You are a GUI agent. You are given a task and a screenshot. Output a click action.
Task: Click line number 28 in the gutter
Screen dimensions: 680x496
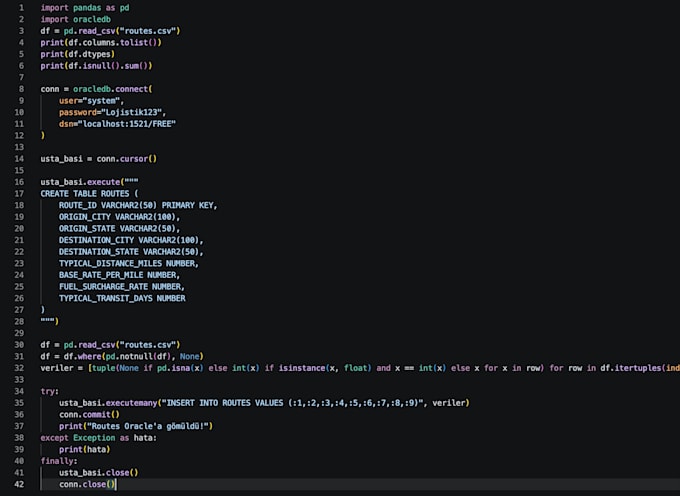point(19,322)
